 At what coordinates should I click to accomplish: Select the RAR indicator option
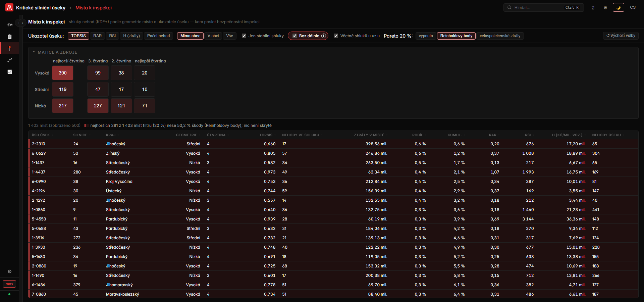click(97, 36)
